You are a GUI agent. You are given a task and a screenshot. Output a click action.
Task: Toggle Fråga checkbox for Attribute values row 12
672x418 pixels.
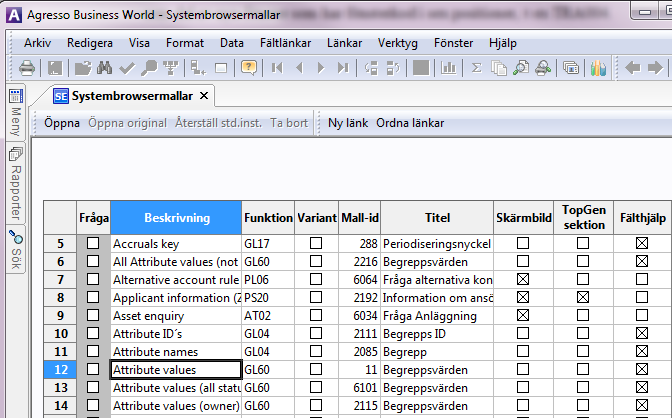[x=93, y=370]
